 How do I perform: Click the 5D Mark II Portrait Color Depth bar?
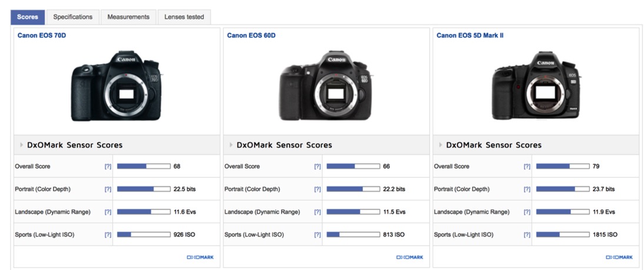[563, 189]
